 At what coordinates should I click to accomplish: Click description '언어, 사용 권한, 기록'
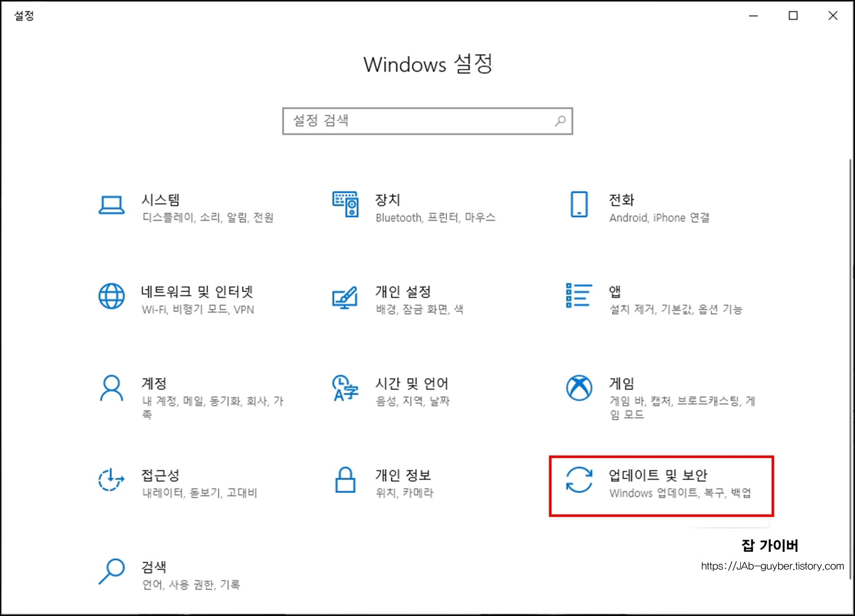tap(191, 585)
